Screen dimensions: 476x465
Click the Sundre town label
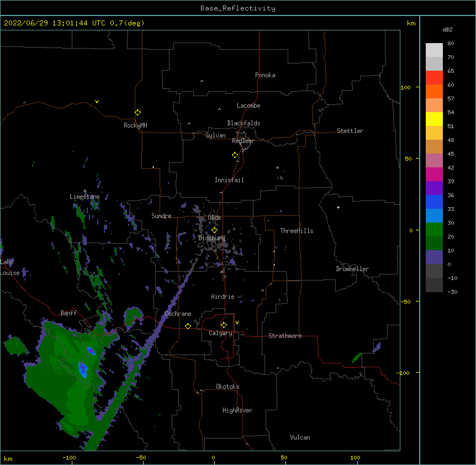point(161,216)
